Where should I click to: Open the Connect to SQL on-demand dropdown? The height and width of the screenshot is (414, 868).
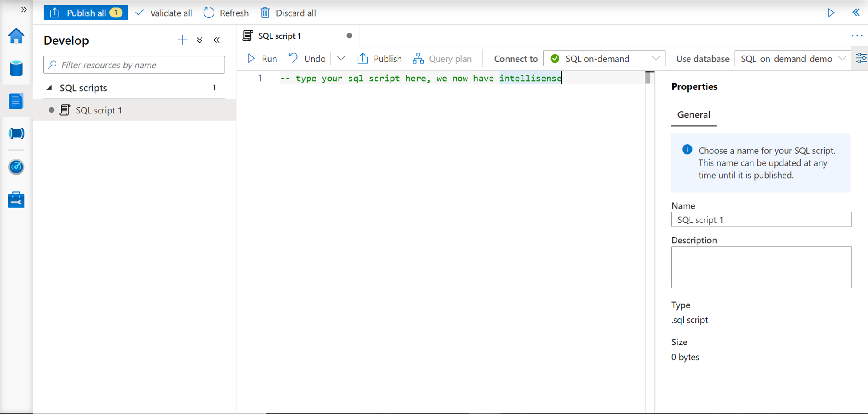click(604, 59)
